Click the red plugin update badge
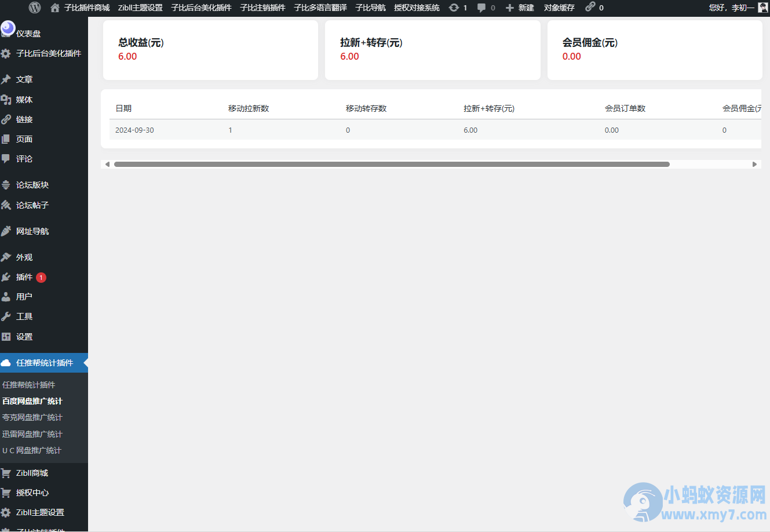Image resolution: width=770 pixels, height=532 pixels. (x=41, y=278)
